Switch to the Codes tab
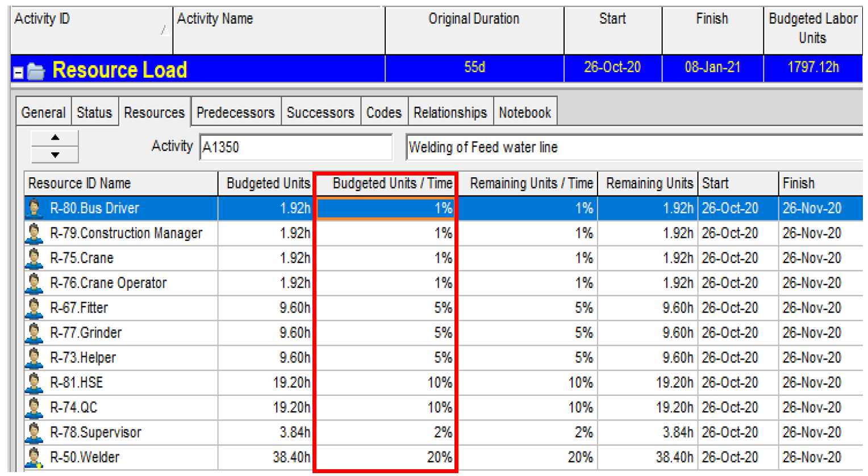 click(x=384, y=112)
